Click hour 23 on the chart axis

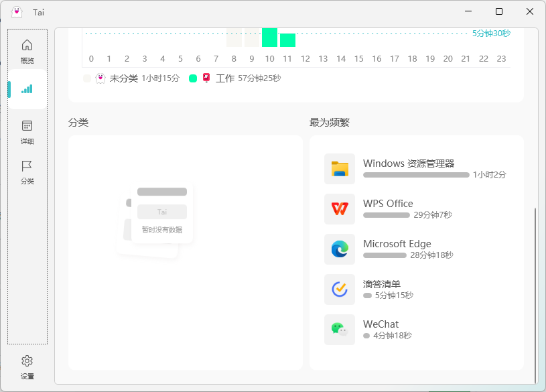(x=501, y=59)
